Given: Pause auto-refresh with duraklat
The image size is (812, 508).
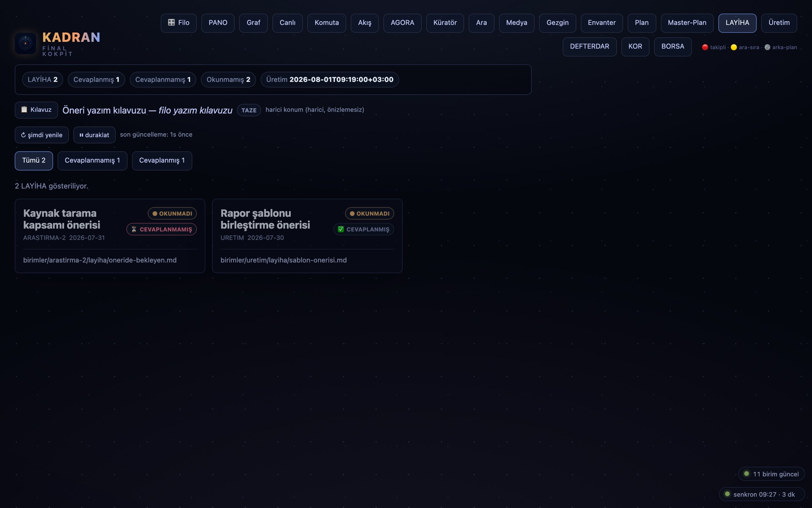Looking at the screenshot, I should coord(94,135).
